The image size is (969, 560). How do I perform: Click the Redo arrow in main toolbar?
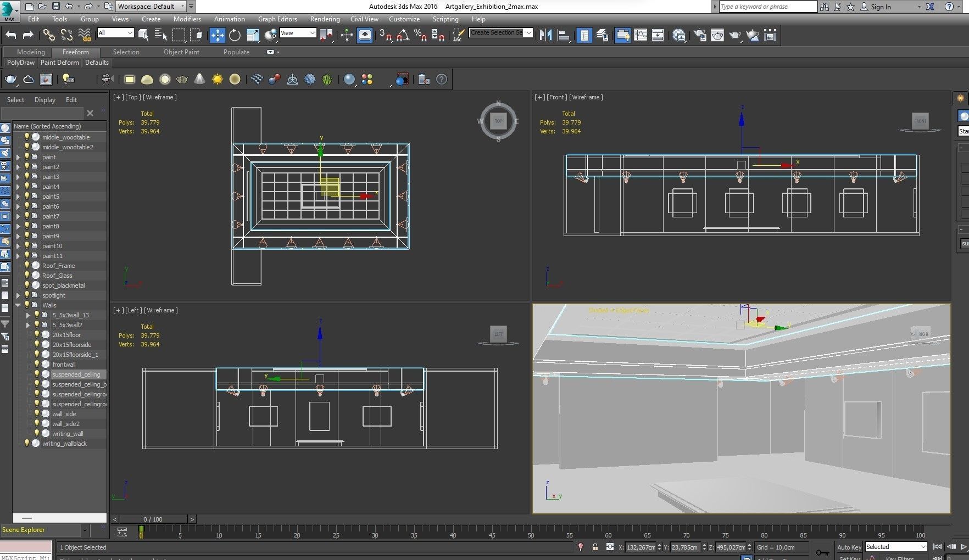28,35
